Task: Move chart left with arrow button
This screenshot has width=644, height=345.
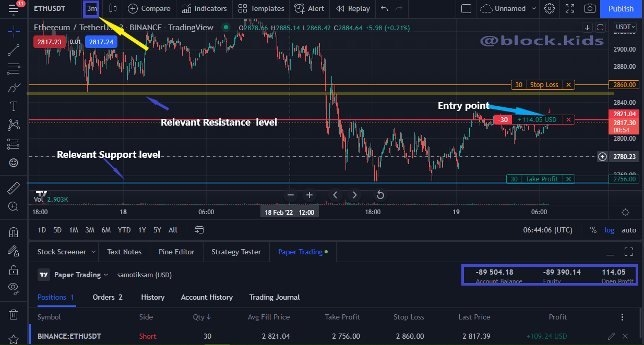Action: click(x=336, y=195)
